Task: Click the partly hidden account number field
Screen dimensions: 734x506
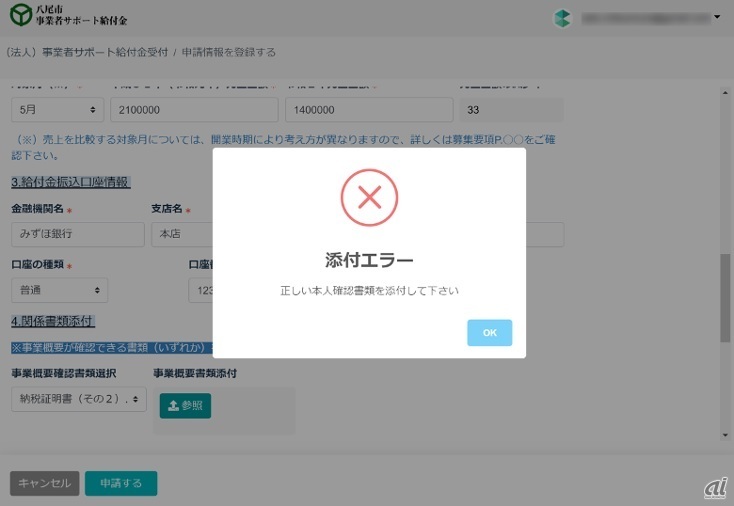Action: pyautogui.click(x=201, y=290)
